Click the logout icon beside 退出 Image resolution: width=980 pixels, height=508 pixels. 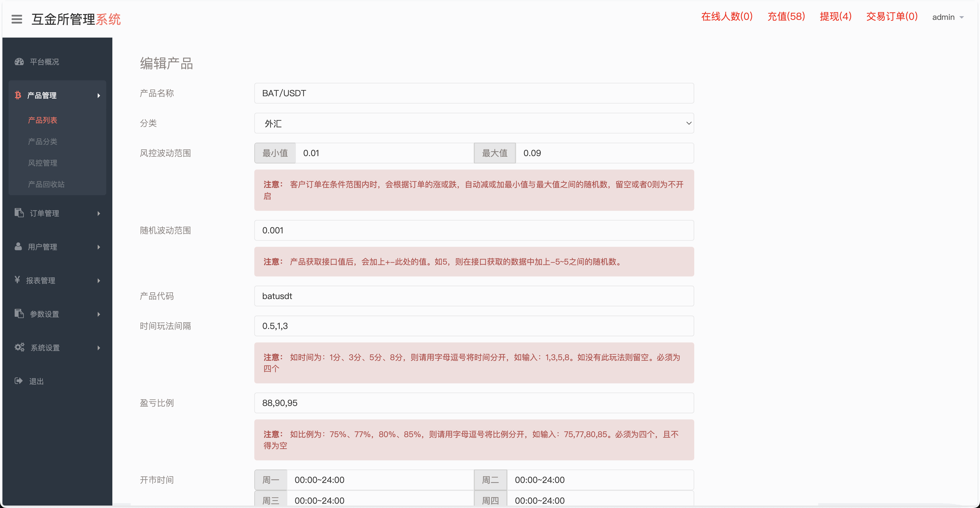click(19, 381)
